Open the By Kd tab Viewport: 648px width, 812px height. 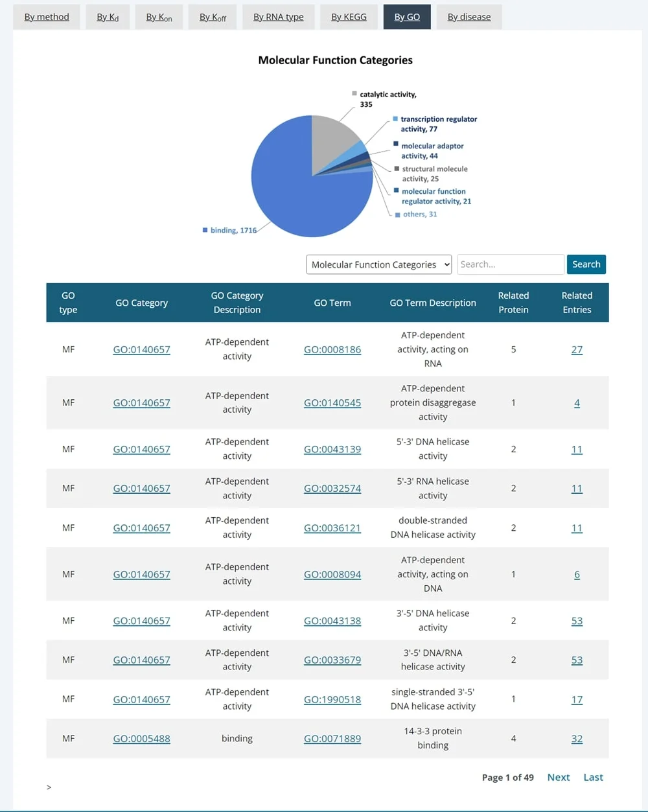click(108, 17)
